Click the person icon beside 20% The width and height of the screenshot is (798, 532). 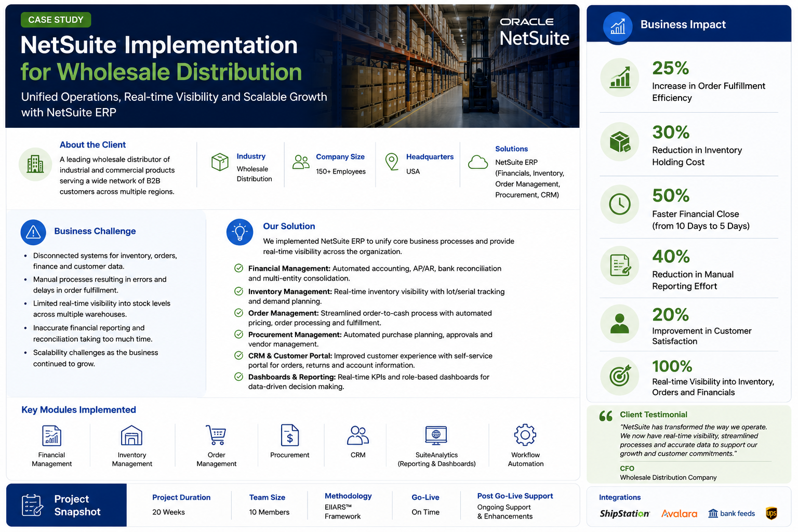pos(620,324)
